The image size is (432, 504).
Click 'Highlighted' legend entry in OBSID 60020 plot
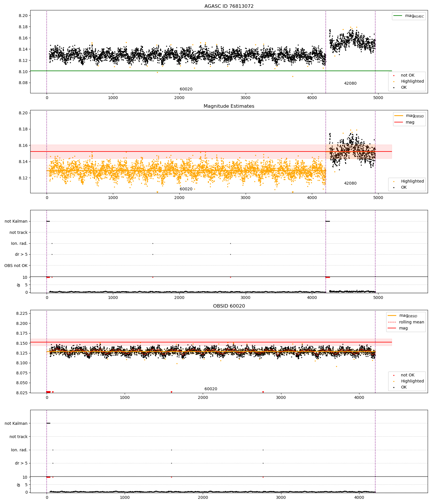[x=409, y=381]
